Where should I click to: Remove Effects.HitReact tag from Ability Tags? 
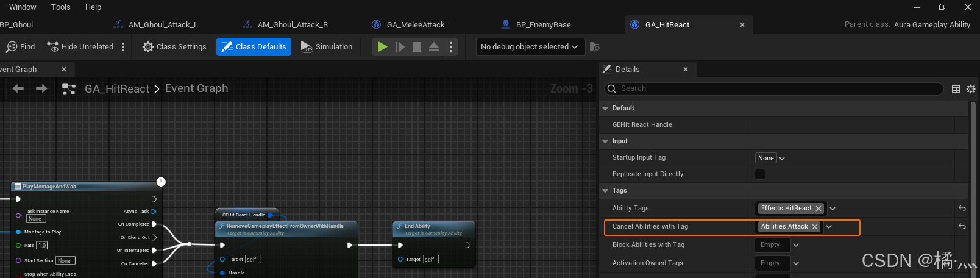point(818,208)
